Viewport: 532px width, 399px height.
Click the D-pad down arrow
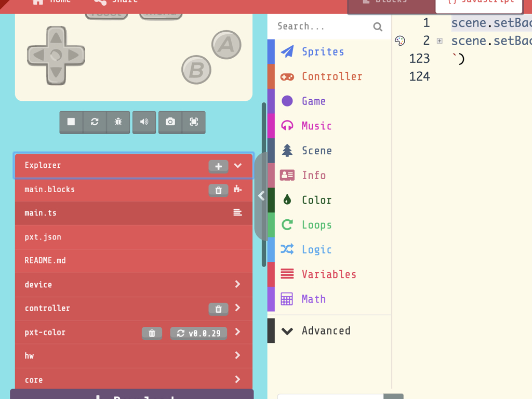click(56, 73)
